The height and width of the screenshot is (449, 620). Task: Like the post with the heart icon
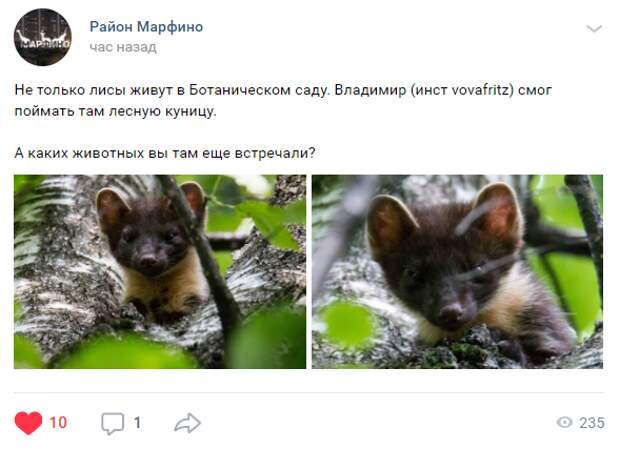(28, 423)
